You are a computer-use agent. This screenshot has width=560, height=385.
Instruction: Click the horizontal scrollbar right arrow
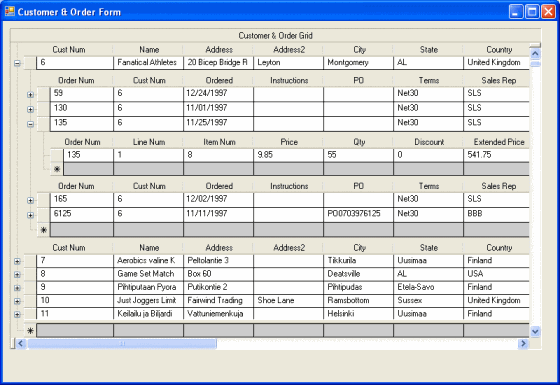pyautogui.click(x=523, y=344)
